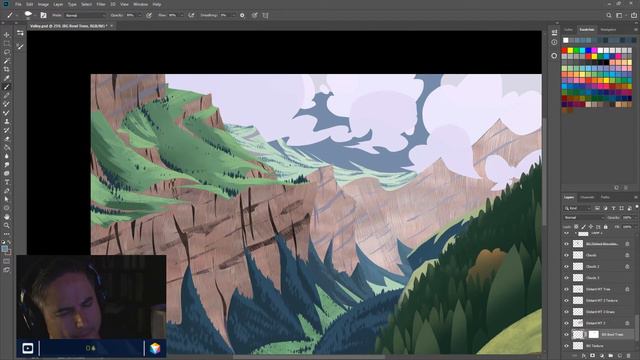Open the File menu
Image resolution: width=640 pixels, height=360 pixels.
(18, 4)
